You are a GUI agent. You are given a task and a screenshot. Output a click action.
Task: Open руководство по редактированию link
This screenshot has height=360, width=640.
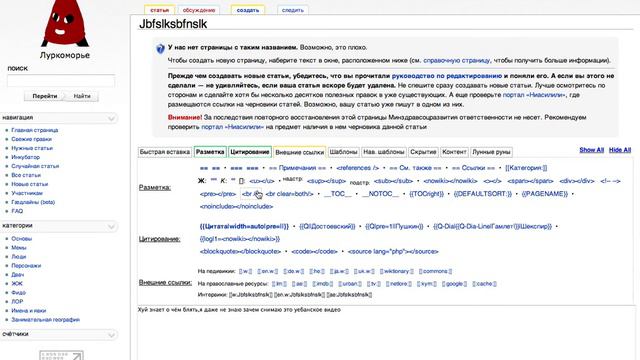tap(447, 76)
